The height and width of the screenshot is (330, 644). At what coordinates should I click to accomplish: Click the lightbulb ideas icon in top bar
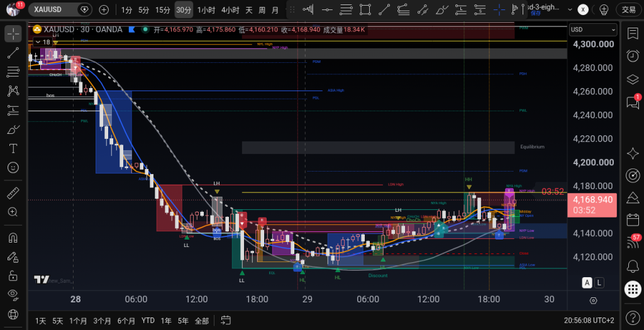(x=603, y=9)
